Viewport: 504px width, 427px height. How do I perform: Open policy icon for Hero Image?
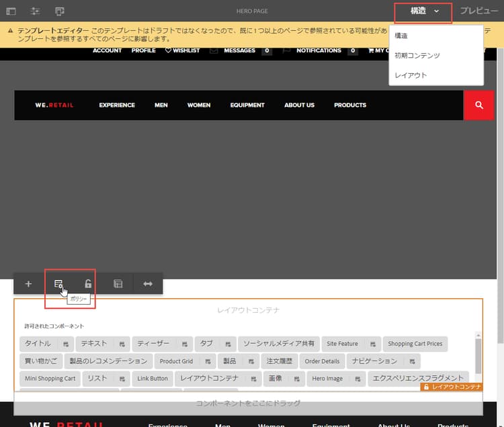[x=358, y=379]
